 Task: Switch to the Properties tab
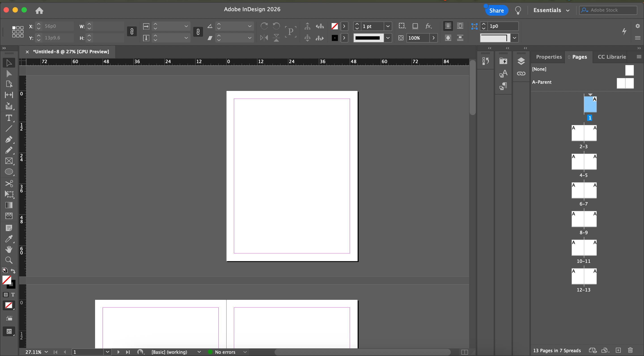549,57
